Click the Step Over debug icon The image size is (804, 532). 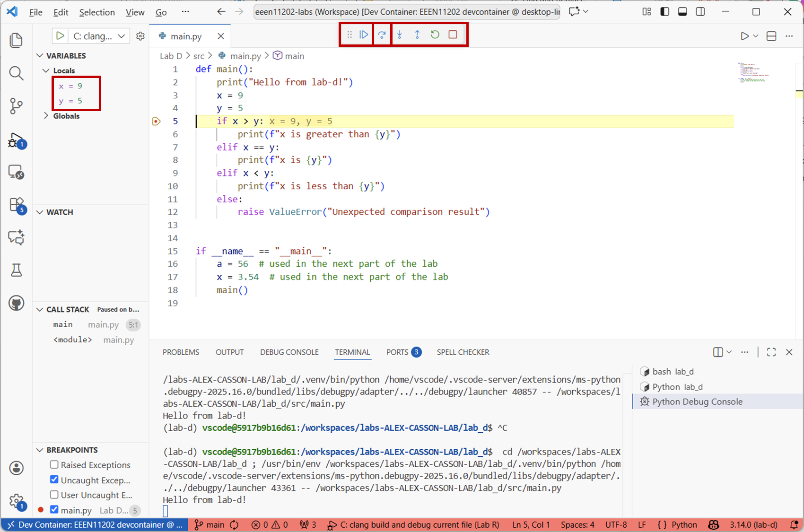click(x=382, y=35)
